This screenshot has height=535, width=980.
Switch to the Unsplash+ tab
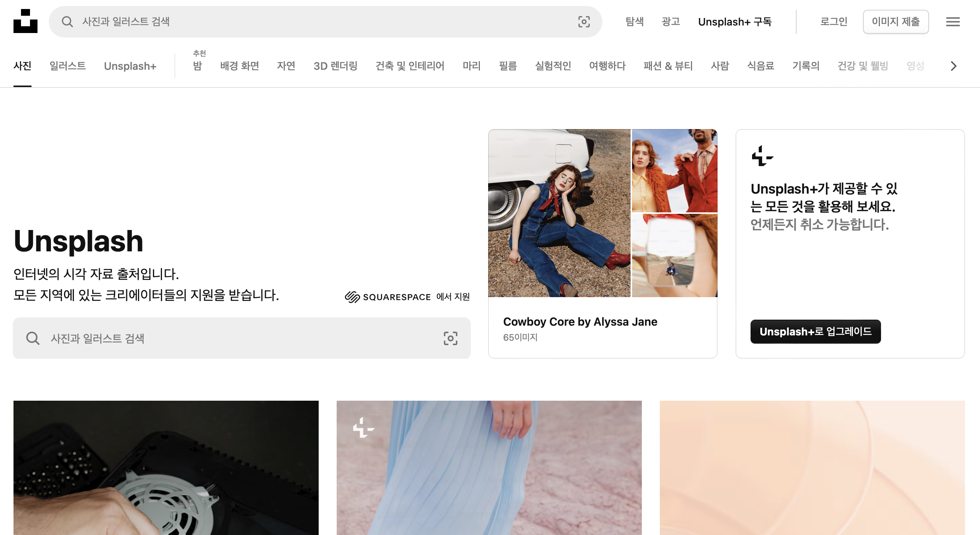pyautogui.click(x=130, y=66)
